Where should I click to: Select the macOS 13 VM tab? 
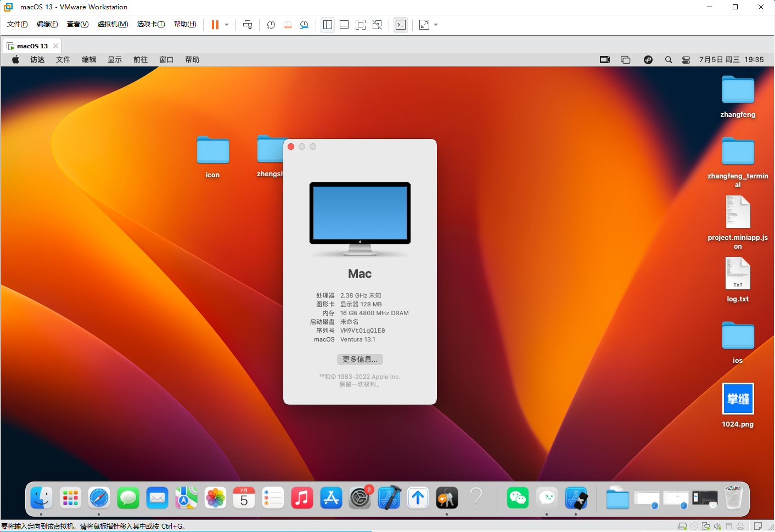32,46
